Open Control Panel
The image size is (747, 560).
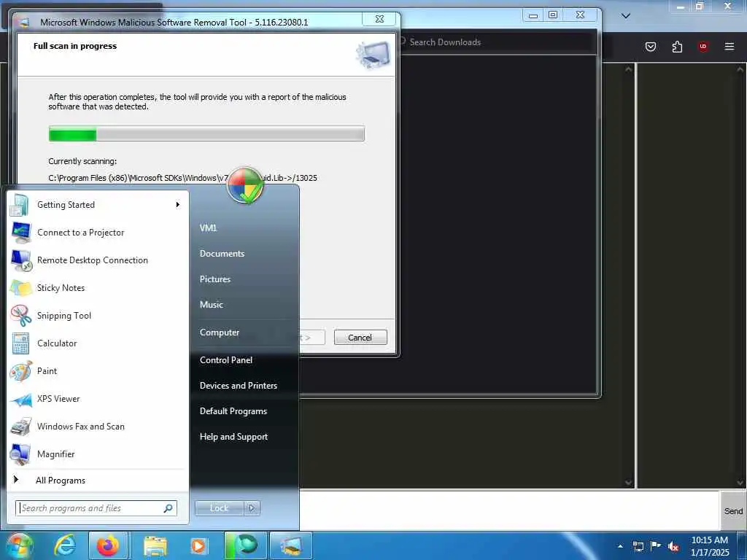click(x=226, y=360)
